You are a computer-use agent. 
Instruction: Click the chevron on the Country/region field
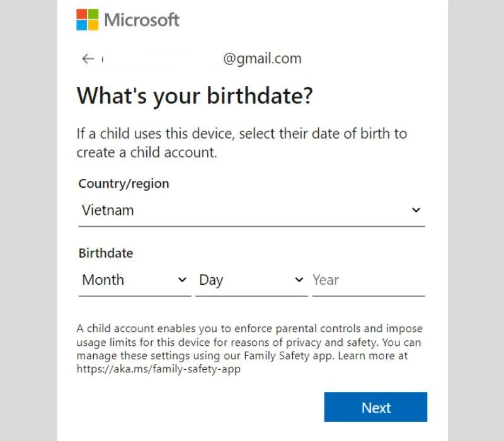coord(416,210)
